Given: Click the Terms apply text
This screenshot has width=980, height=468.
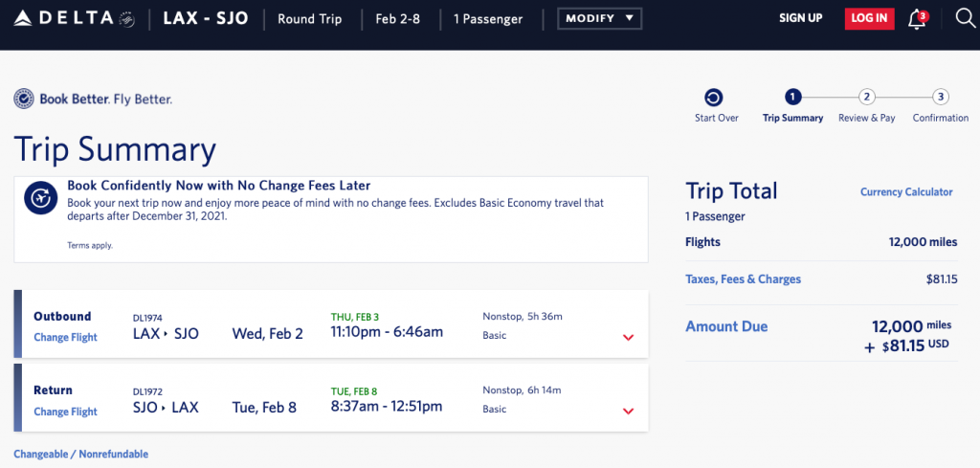Looking at the screenshot, I should pyautogui.click(x=89, y=246).
